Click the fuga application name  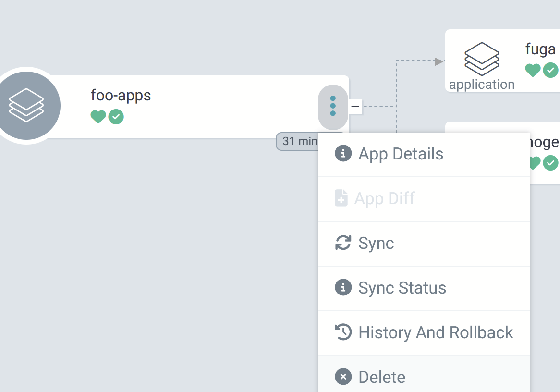(540, 49)
